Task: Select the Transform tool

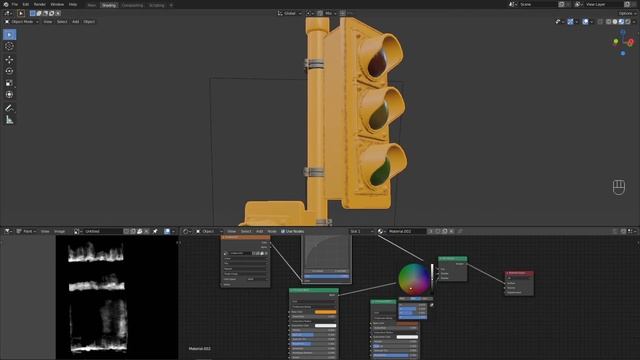Action: pyautogui.click(x=9, y=94)
